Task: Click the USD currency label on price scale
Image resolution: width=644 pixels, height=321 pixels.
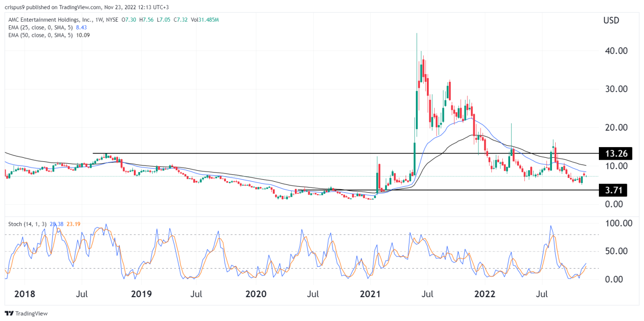Action: click(610, 20)
